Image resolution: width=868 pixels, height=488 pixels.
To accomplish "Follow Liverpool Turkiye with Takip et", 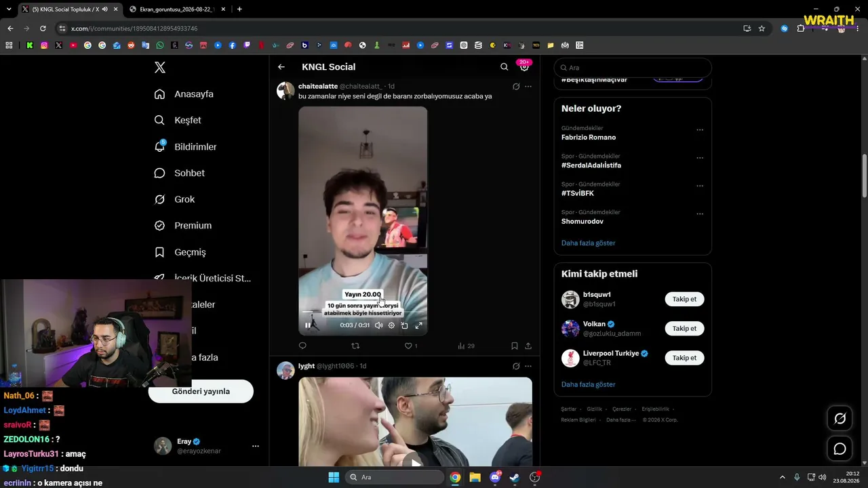I will pyautogui.click(x=684, y=358).
